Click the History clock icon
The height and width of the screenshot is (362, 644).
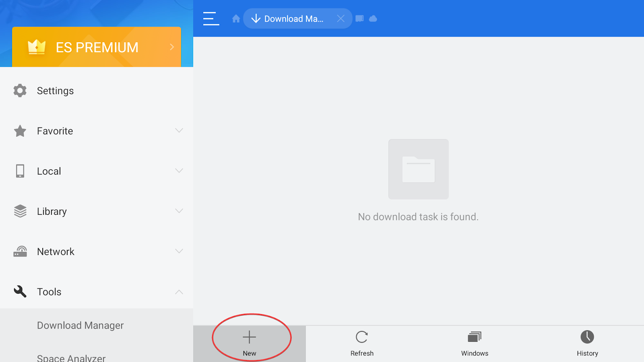point(587,337)
